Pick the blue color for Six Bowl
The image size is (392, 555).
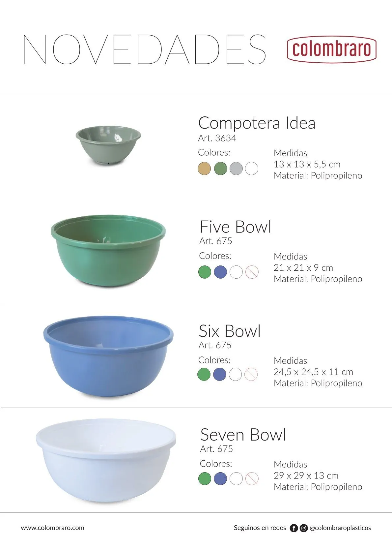coord(220,374)
